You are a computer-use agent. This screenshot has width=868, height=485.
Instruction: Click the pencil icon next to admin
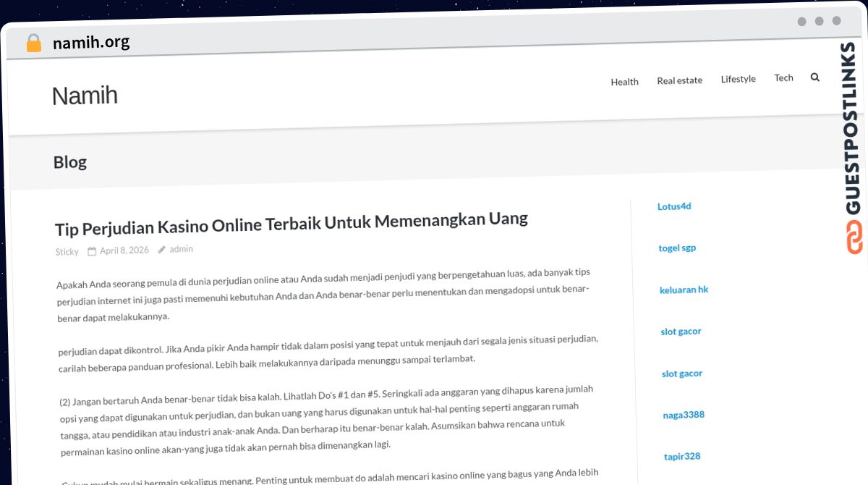pos(162,249)
